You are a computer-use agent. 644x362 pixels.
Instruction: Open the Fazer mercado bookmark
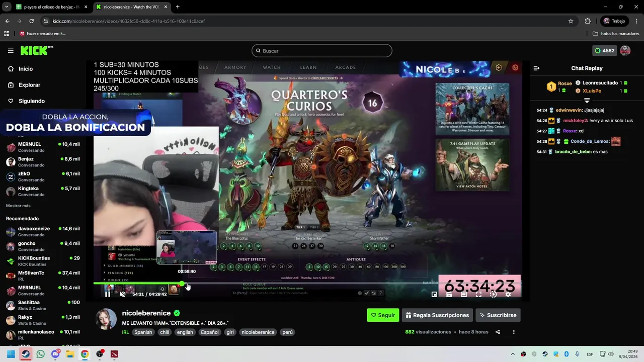[x=42, y=34]
